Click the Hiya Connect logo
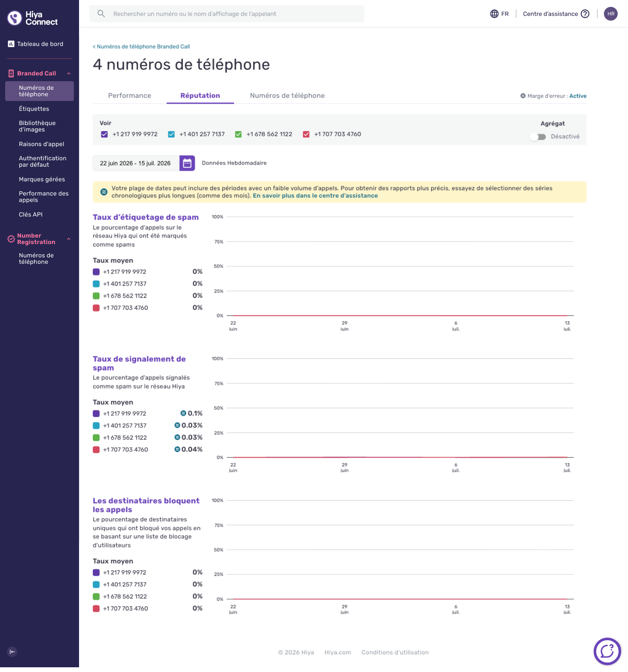 tap(33, 18)
